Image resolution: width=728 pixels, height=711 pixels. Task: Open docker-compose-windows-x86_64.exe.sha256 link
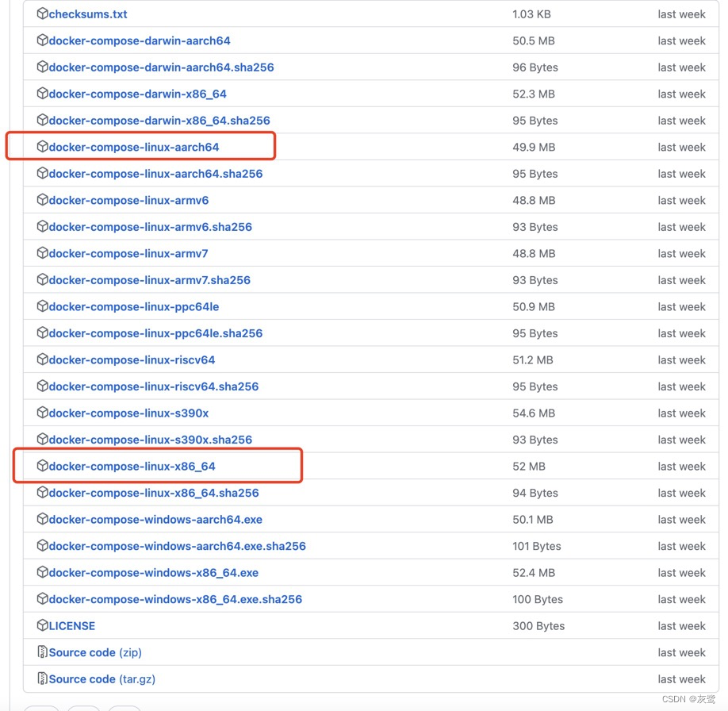pos(175,599)
